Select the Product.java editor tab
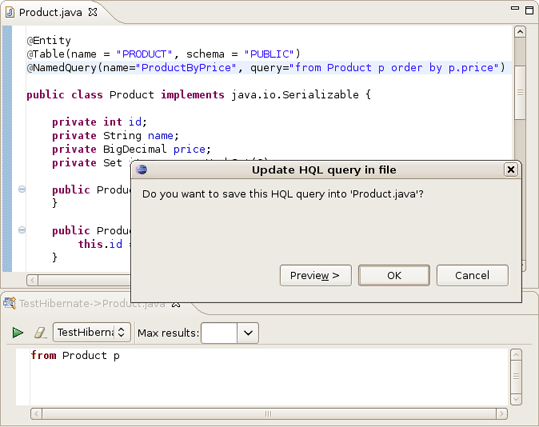Image resolution: width=539 pixels, height=427 pixels. 50,12
